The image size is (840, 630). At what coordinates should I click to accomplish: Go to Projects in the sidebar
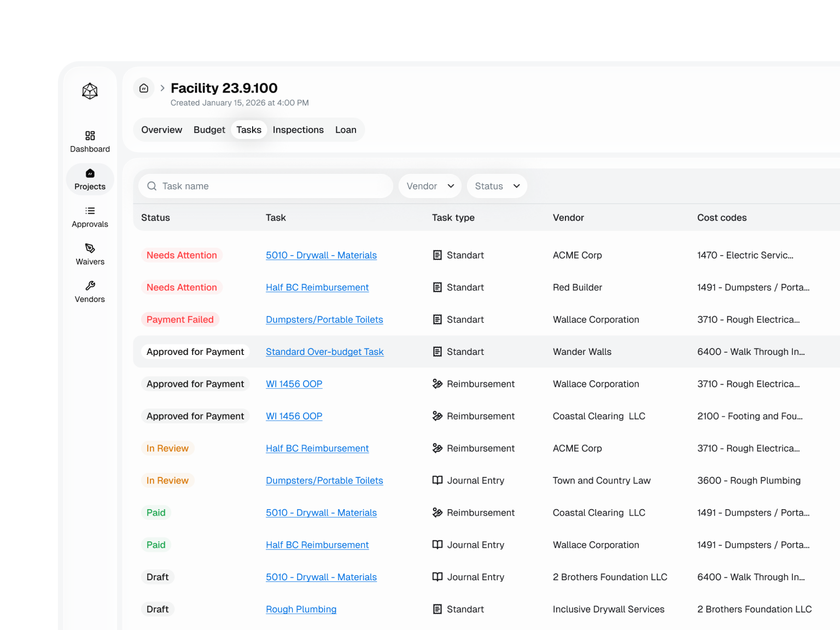coord(90,179)
